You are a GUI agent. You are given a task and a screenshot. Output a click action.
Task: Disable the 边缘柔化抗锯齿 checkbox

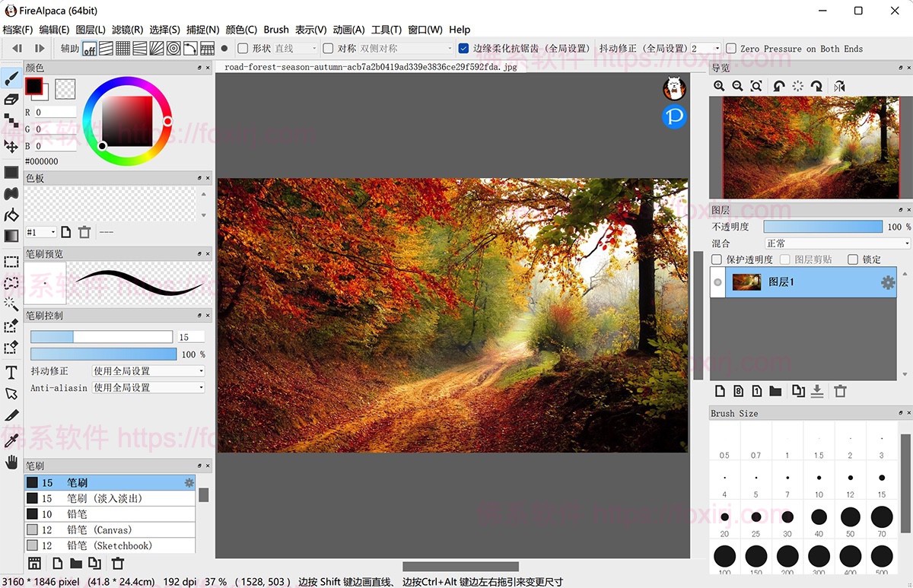(463, 48)
